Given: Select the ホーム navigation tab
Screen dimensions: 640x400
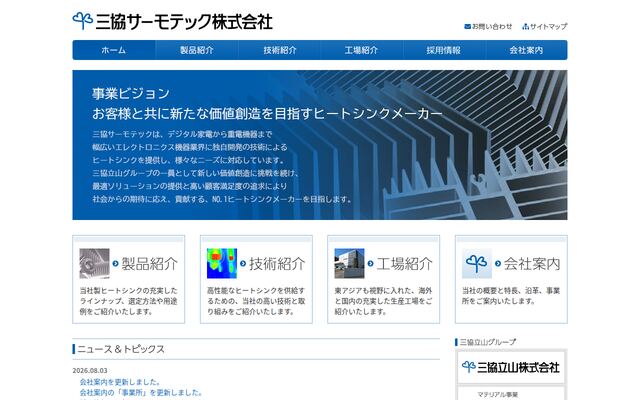Looking at the screenshot, I should pyautogui.click(x=114, y=50).
